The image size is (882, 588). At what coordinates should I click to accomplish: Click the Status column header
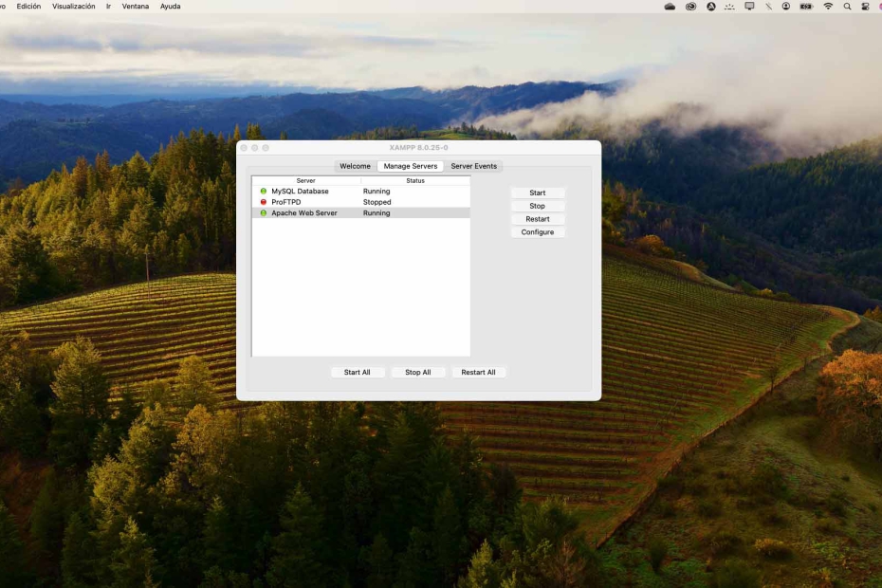click(415, 180)
